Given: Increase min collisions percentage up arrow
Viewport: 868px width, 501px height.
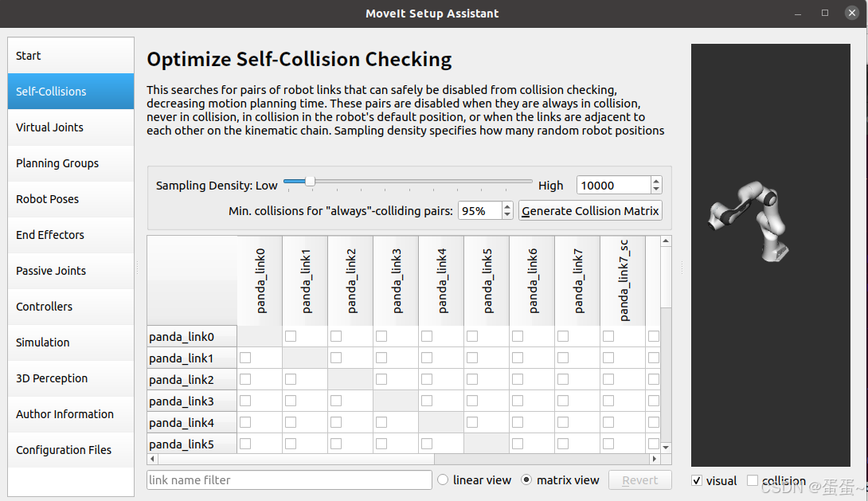Looking at the screenshot, I should pyautogui.click(x=507, y=206).
